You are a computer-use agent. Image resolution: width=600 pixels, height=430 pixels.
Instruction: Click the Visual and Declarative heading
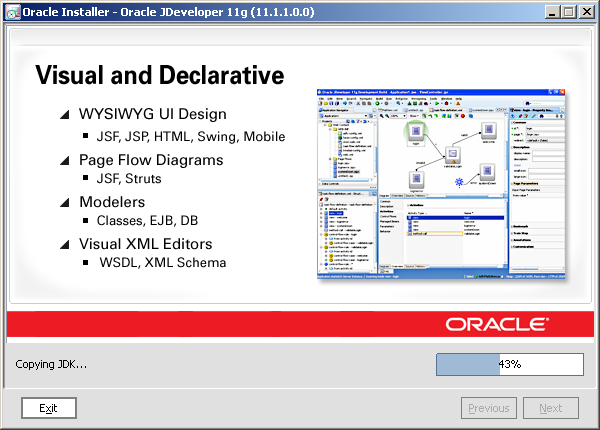pos(160,76)
